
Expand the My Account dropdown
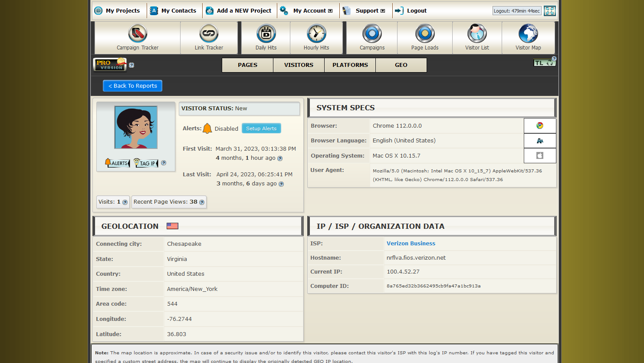(x=312, y=11)
